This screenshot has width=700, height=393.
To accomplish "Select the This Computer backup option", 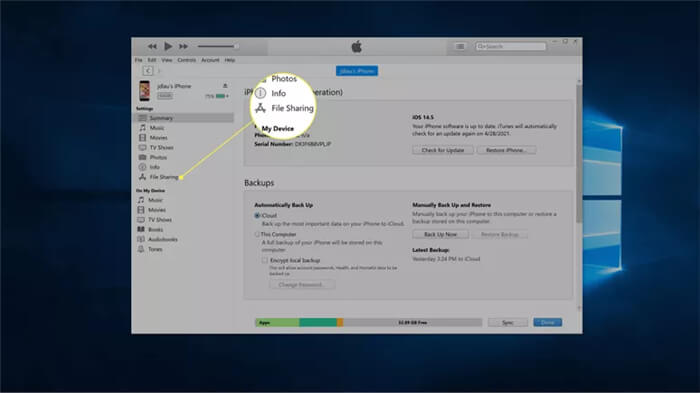I will click(257, 234).
